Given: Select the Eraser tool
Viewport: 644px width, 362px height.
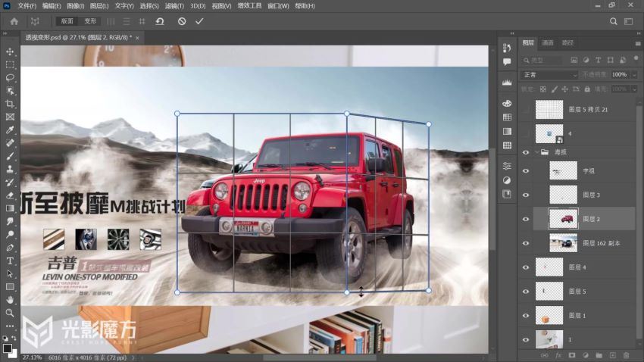Looking at the screenshot, I should (x=10, y=195).
